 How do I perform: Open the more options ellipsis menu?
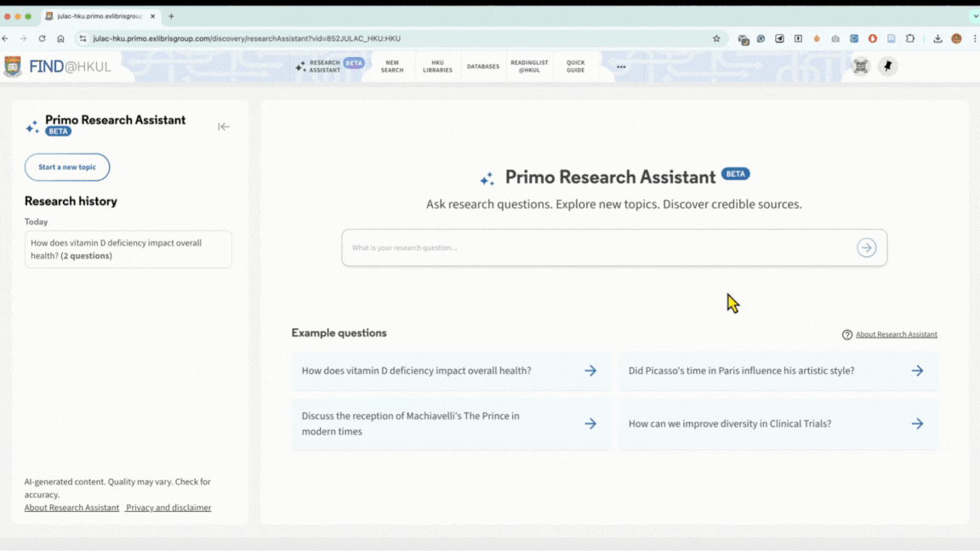621,66
